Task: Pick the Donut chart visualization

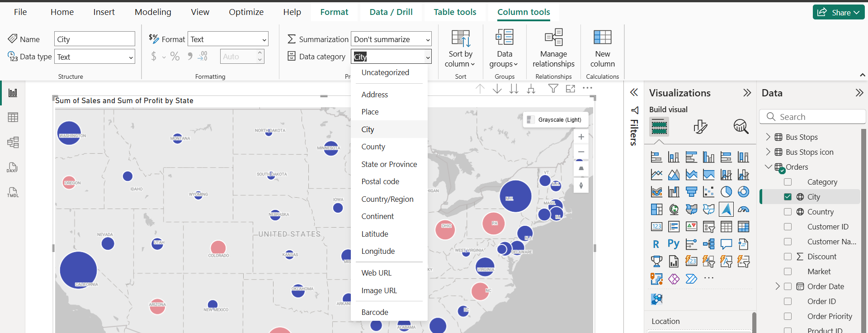Action: pyautogui.click(x=743, y=192)
